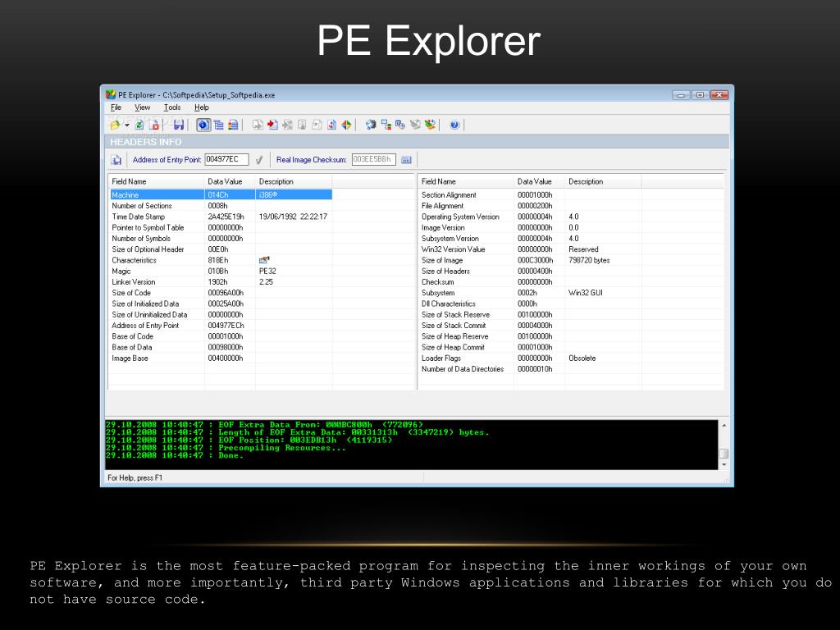This screenshot has width=840, height=630.
Task: Click Field Name header above Section Alignment
Action: (466, 181)
